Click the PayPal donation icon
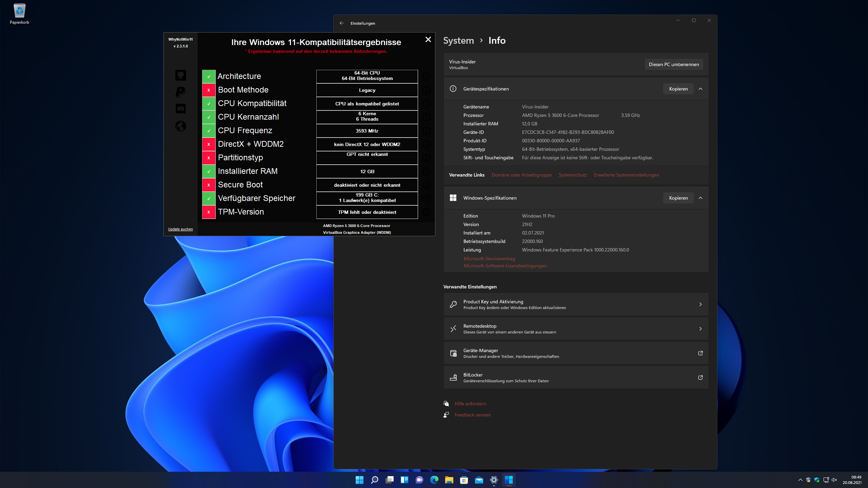 (180, 92)
